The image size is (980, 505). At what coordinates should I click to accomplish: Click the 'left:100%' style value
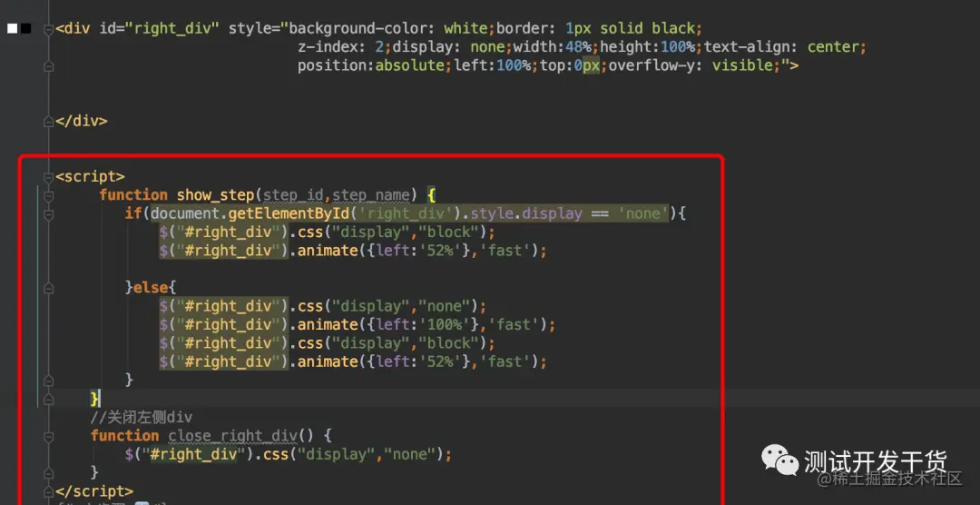pyautogui.click(x=493, y=65)
